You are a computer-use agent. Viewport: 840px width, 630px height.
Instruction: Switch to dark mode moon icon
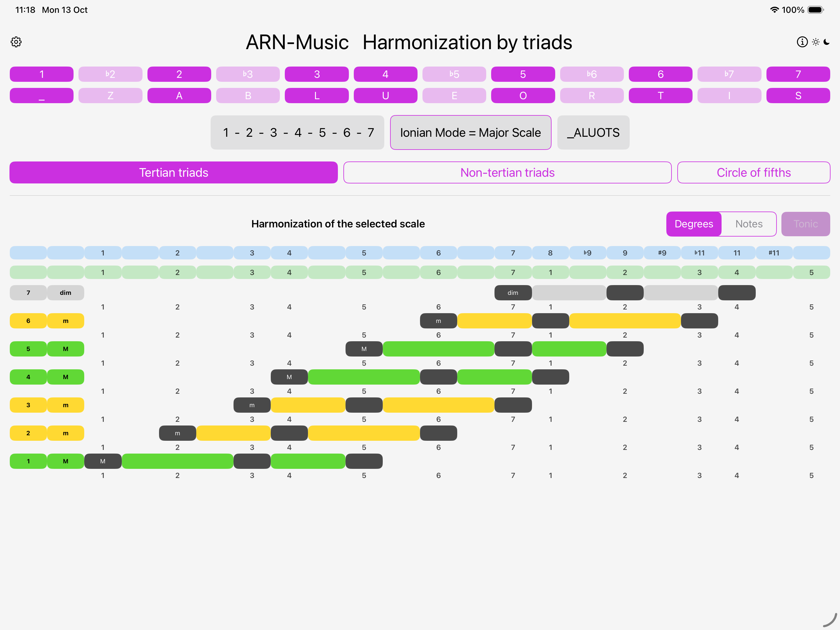(827, 42)
